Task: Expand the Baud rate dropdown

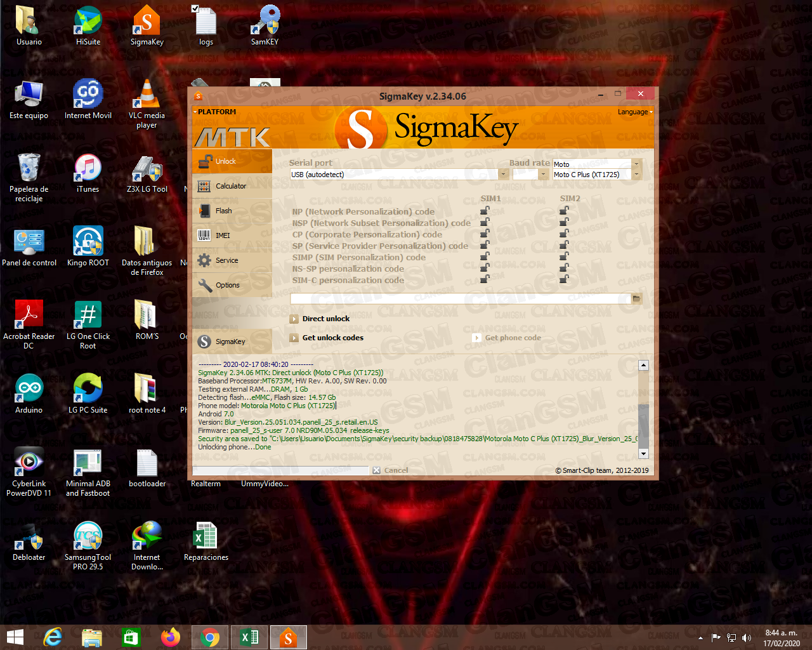Action: point(543,175)
